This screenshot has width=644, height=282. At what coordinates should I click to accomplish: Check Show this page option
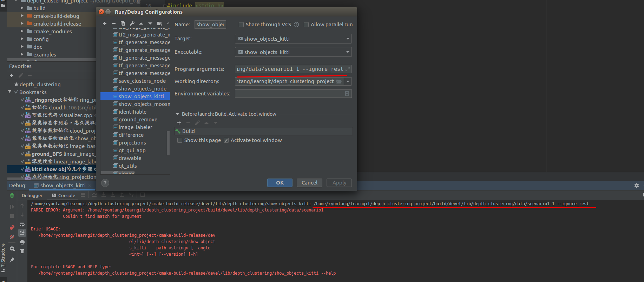point(180,140)
